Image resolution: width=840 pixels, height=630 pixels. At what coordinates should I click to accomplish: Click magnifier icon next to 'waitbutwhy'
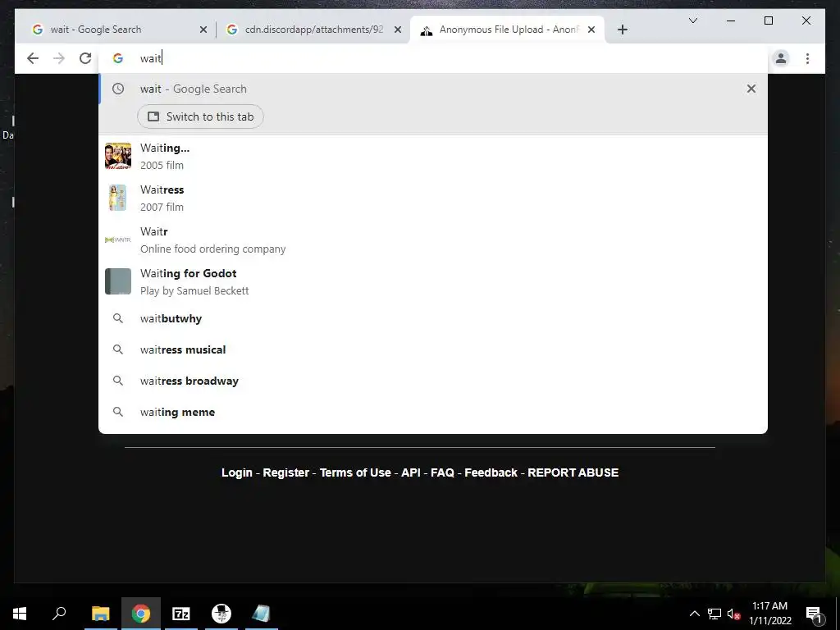(118, 319)
